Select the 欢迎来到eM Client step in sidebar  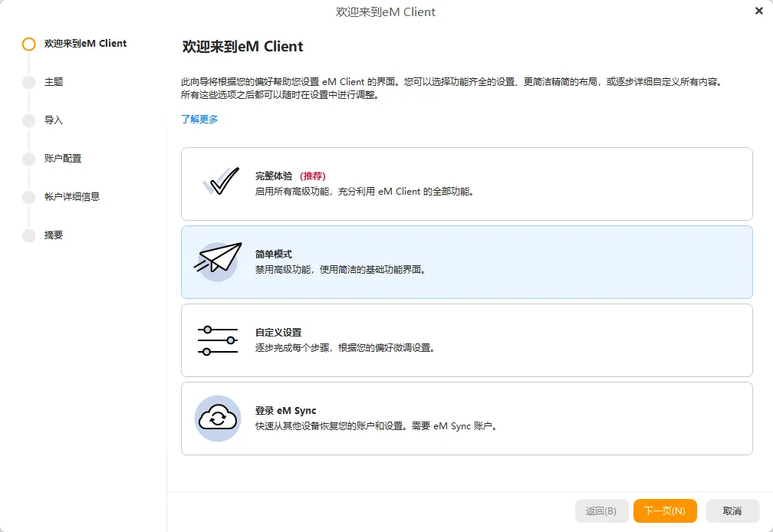[x=85, y=44]
